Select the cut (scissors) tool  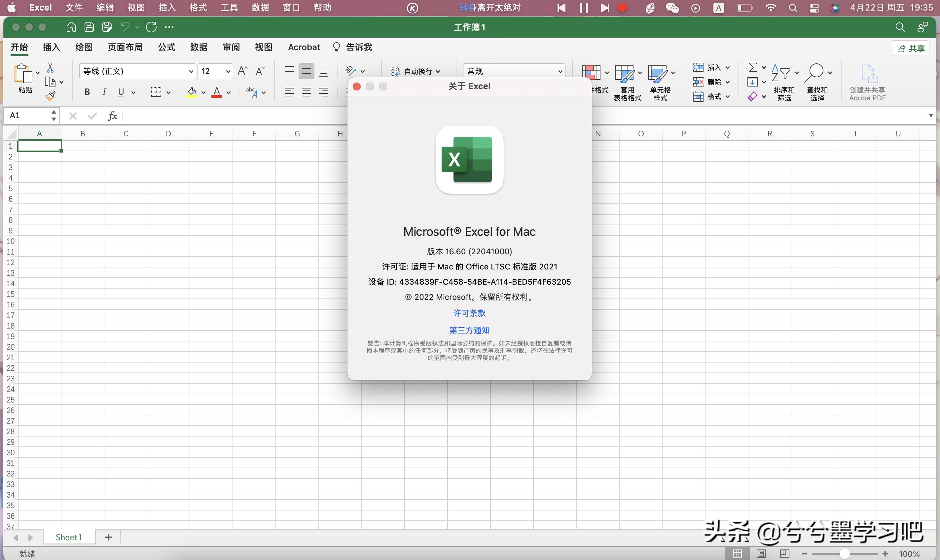click(x=50, y=67)
